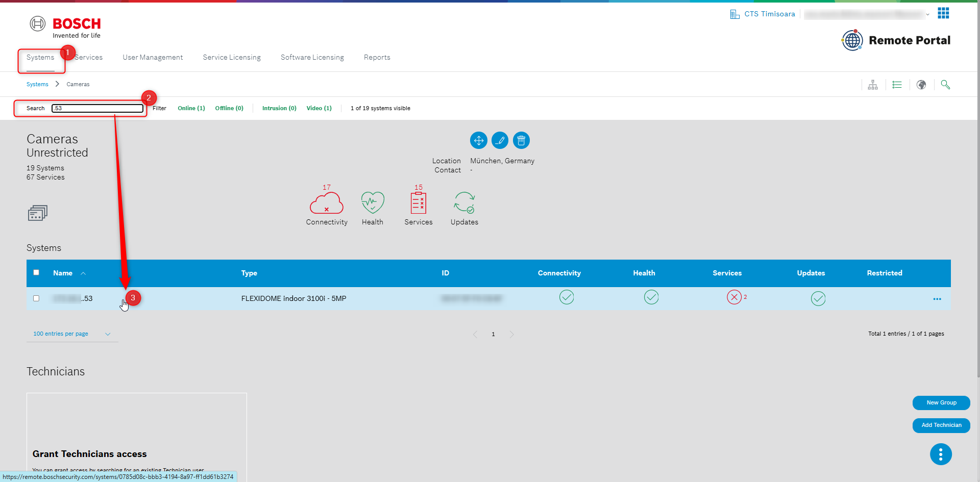980x482 pixels.
Task: Click the edit group pencil icon
Action: pos(500,140)
